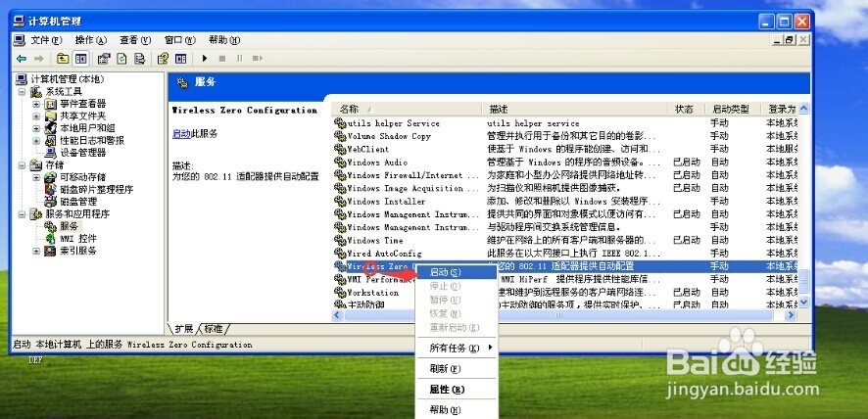Toggle the Show/Hide Console Tree toolbar icon

pyautogui.click(x=80, y=58)
